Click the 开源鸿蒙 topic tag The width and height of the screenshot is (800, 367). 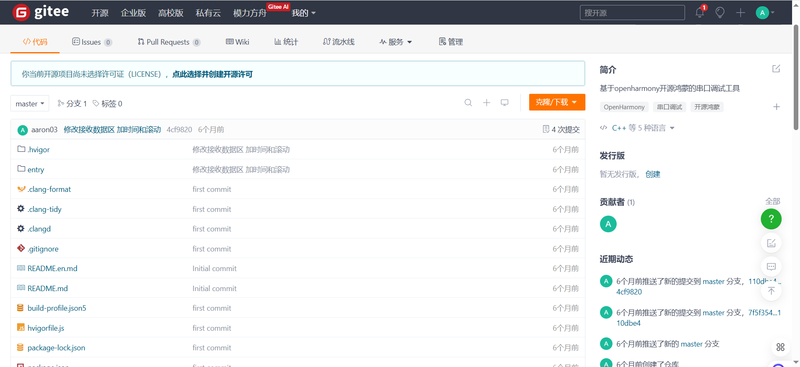pos(707,107)
